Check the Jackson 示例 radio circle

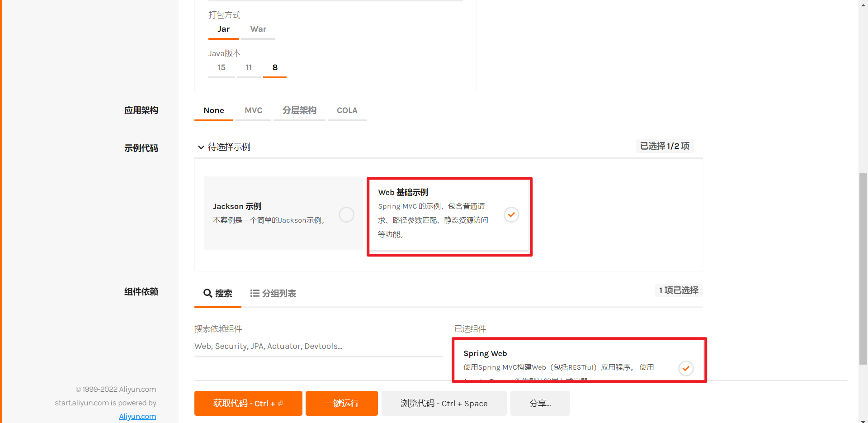(x=347, y=214)
